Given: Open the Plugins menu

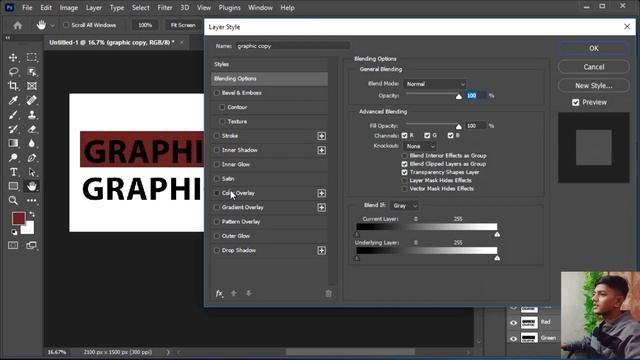Looking at the screenshot, I should click(x=229, y=8).
